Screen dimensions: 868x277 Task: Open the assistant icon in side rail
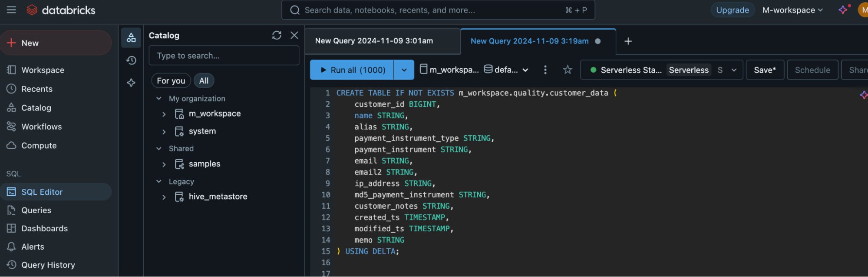[131, 82]
